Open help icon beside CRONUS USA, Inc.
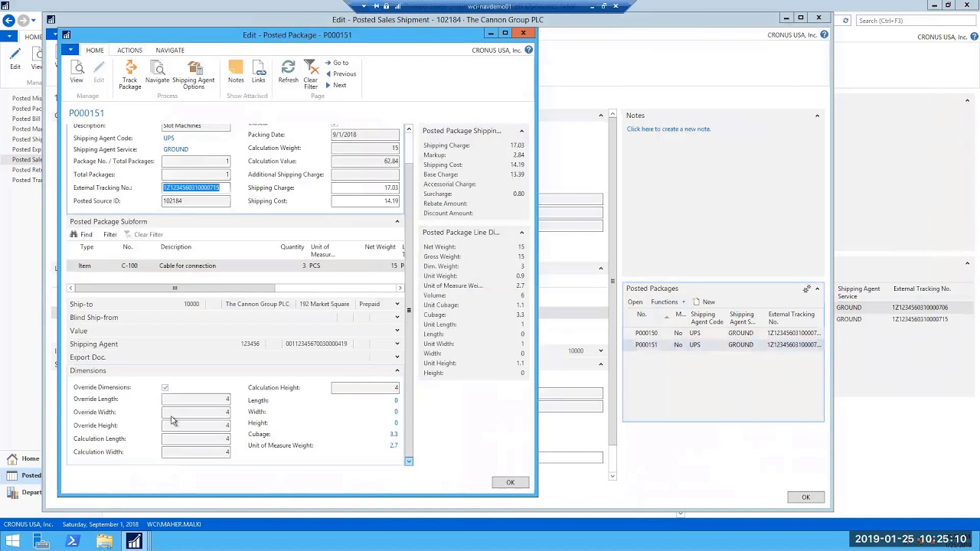 (x=528, y=51)
